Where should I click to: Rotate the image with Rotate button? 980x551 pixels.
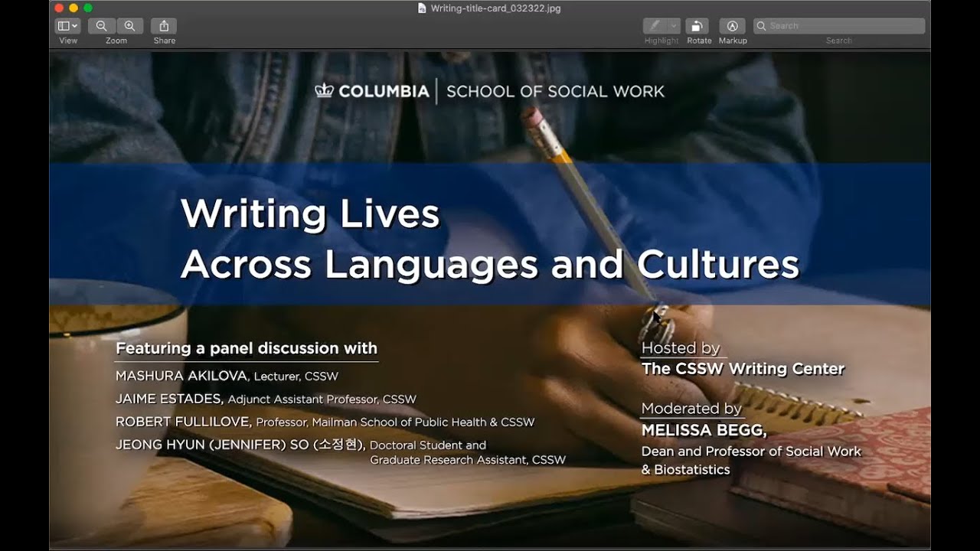(697, 26)
